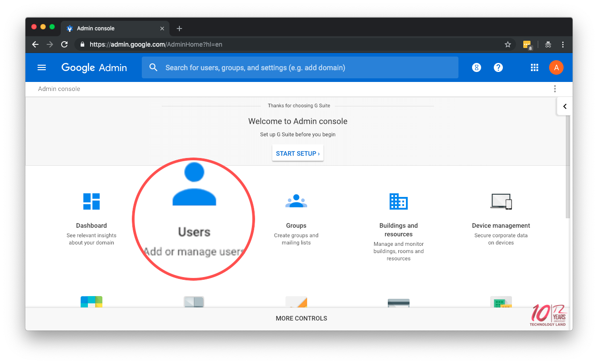Go back in browser
Image resolution: width=598 pixels, height=364 pixels.
coord(35,44)
